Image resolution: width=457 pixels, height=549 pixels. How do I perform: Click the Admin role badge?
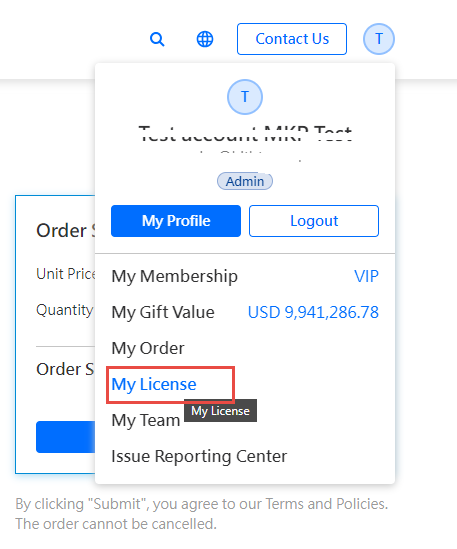point(245,181)
